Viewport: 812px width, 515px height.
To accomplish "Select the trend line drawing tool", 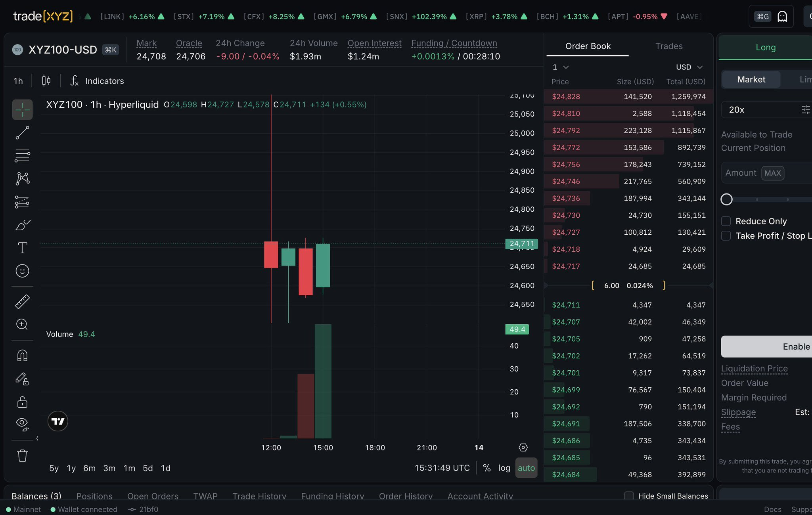I will [22, 133].
